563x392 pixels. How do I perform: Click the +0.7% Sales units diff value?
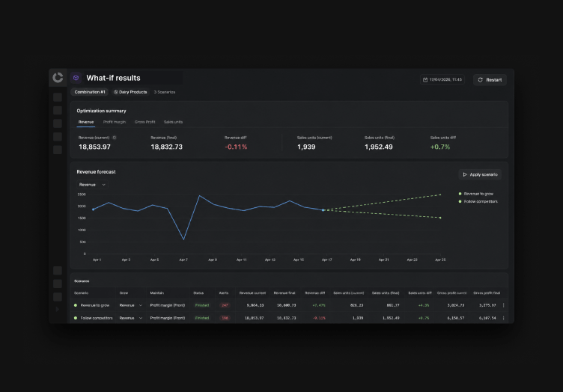click(440, 147)
